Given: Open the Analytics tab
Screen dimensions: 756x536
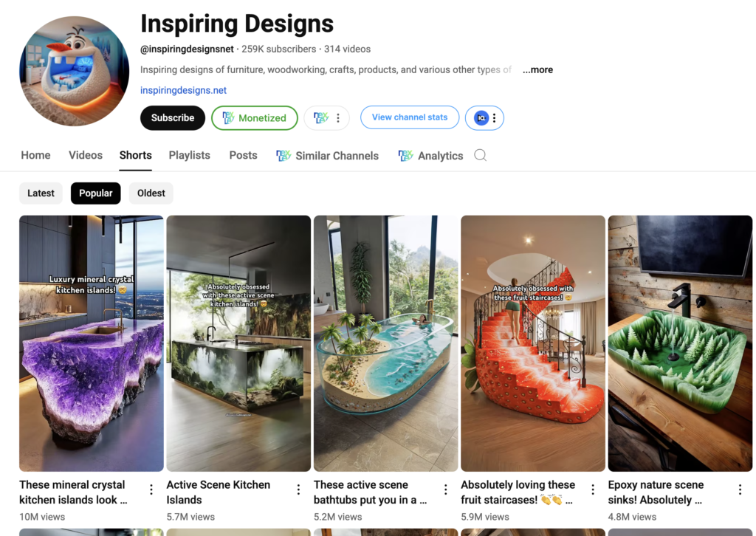Looking at the screenshot, I should tap(430, 156).
